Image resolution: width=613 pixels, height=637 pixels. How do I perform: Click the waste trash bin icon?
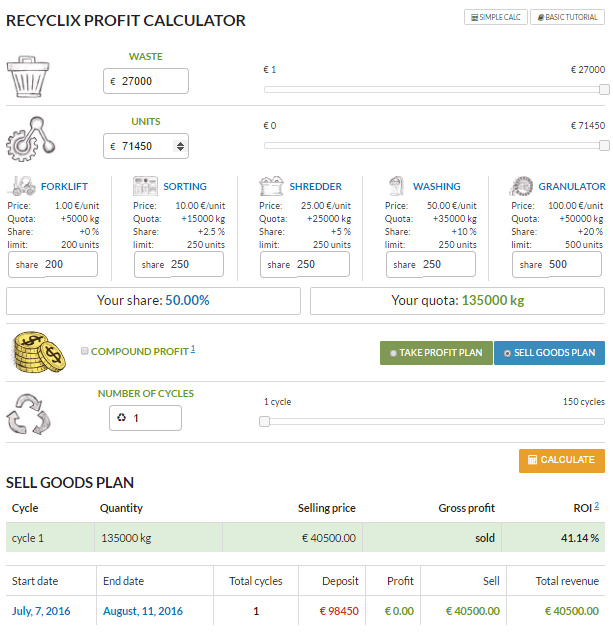[35, 75]
